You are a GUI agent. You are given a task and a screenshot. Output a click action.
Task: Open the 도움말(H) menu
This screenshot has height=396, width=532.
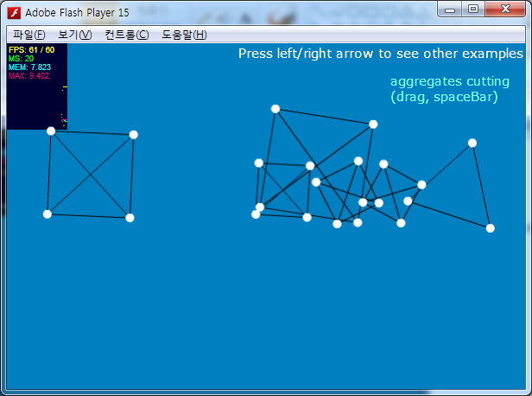184,35
